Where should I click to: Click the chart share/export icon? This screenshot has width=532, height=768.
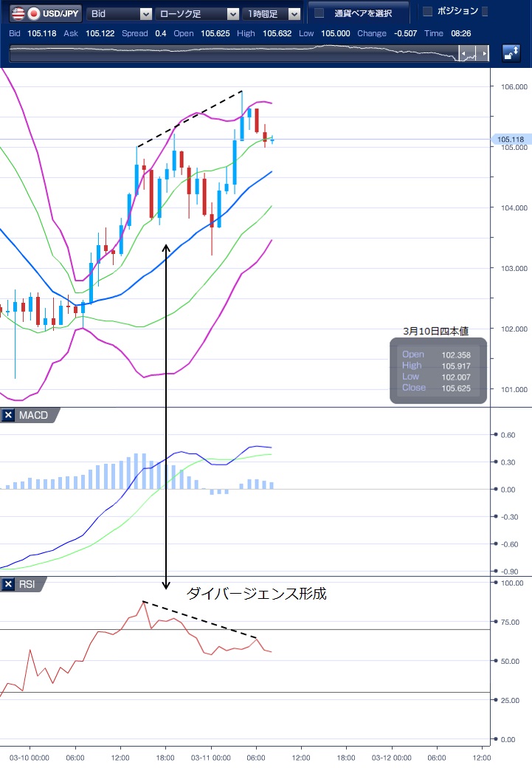click(511, 53)
